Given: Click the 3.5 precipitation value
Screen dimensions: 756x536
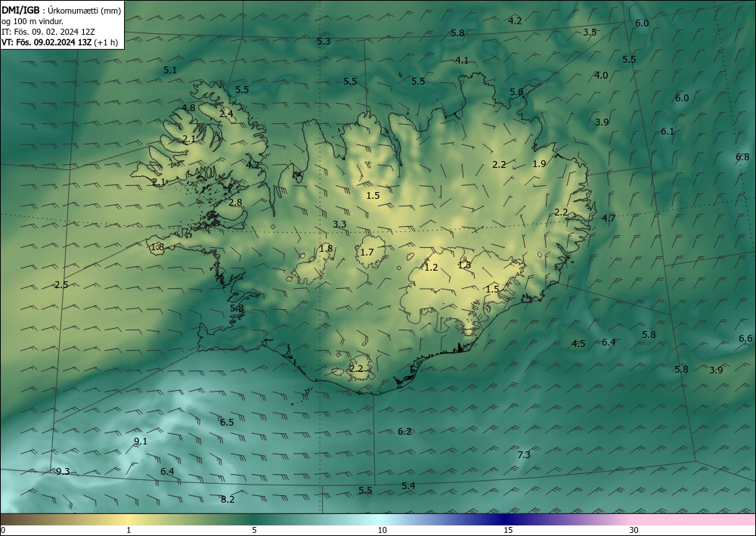Looking at the screenshot, I should [590, 33].
